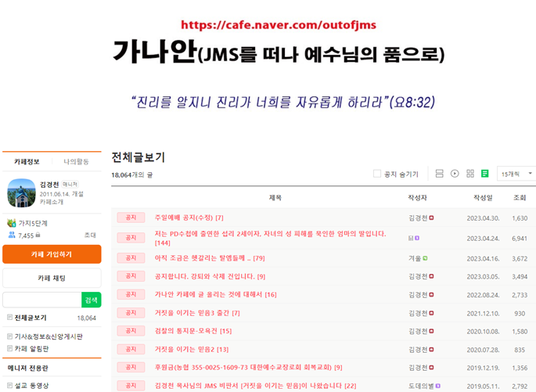Click the 설교 동영상 board icon
This screenshot has height=392, width=536.
tap(9, 385)
